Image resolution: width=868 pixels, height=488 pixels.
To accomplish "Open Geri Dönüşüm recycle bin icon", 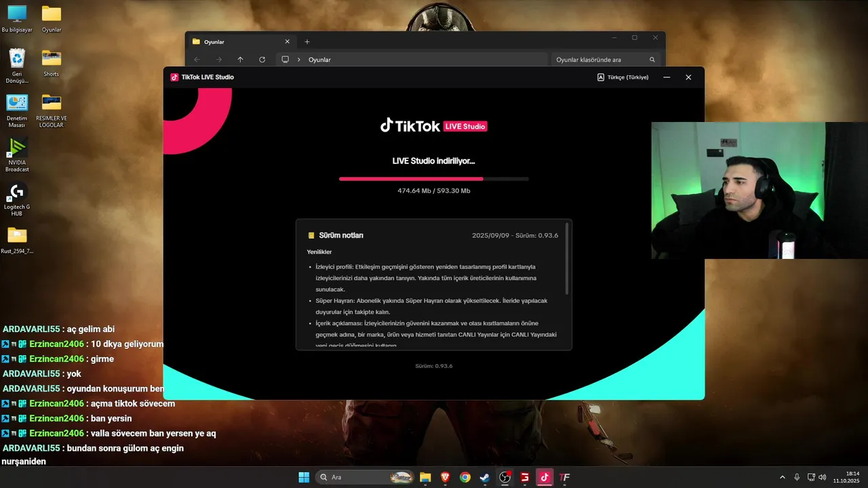I will 17,66.
